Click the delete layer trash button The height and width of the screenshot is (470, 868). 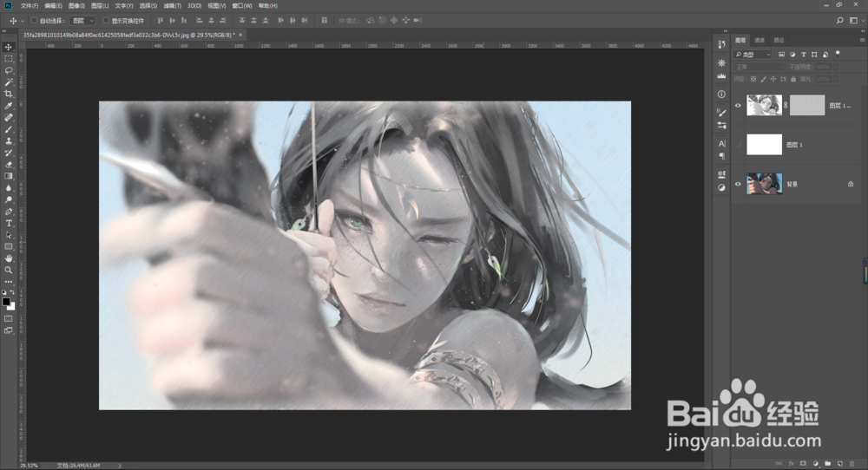(852, 463)
